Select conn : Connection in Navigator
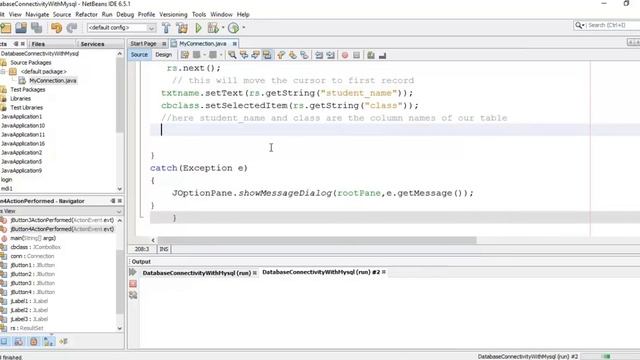 click(x=32, y=256)
